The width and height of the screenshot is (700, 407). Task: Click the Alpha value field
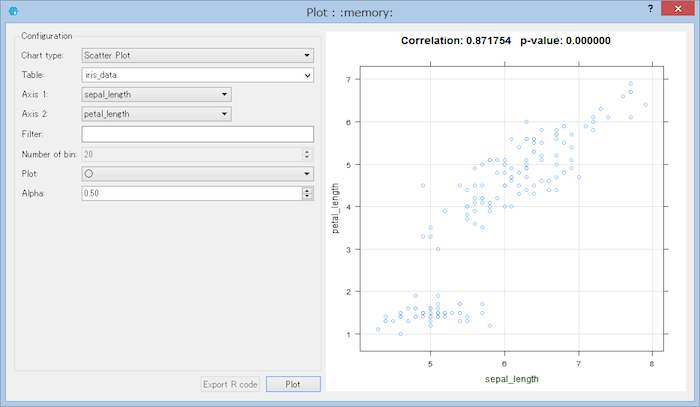[192, 193]
